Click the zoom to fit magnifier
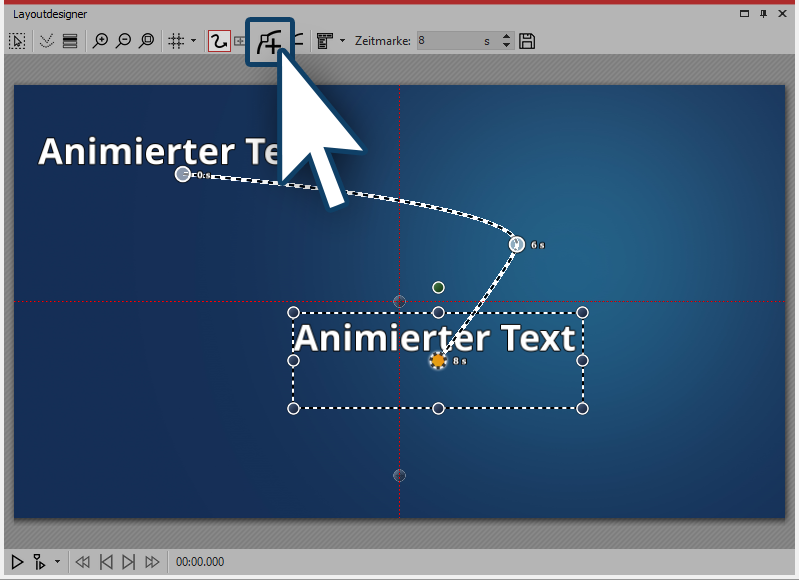The image size is (799, 580). (x=147, y=41)
